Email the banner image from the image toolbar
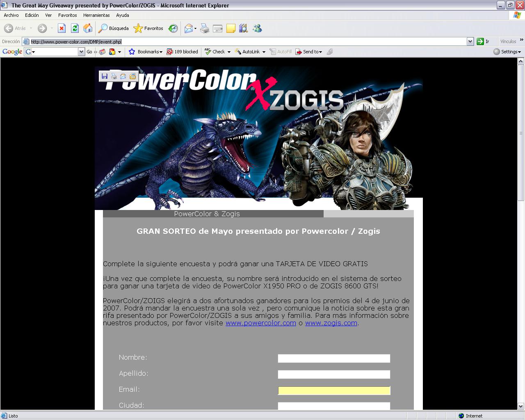This screenshot has width=525, height=420. [123, 76]
